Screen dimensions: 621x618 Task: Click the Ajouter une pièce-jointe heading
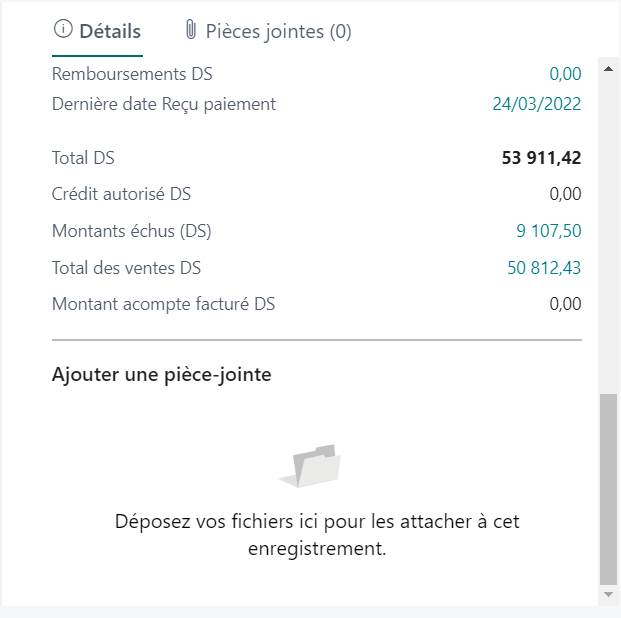click(x=162, y=375)
